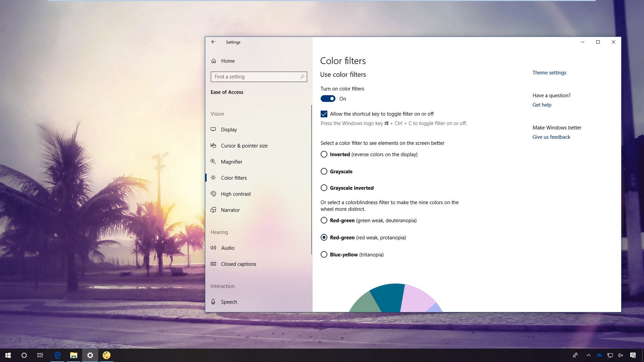The image size is (644, 362).
Task: Click the Display settings icon
Action: 214,129
